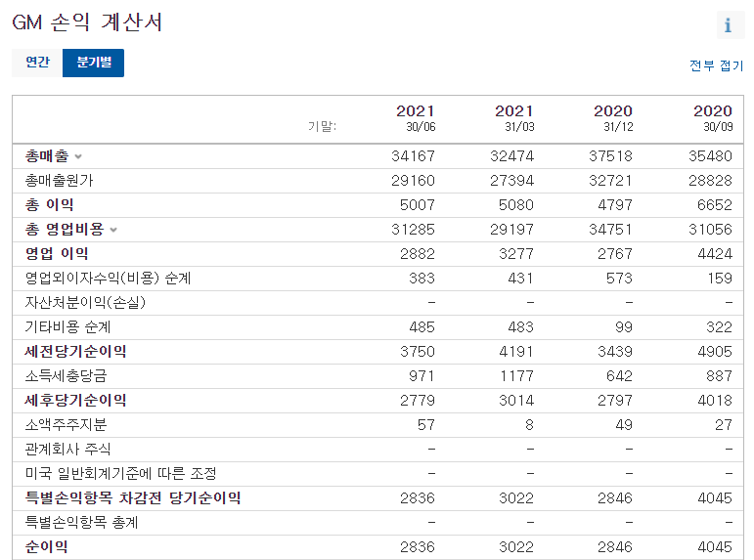Open the info icon at top right
The width and height of the screenshot is (754, 560).
729,24
